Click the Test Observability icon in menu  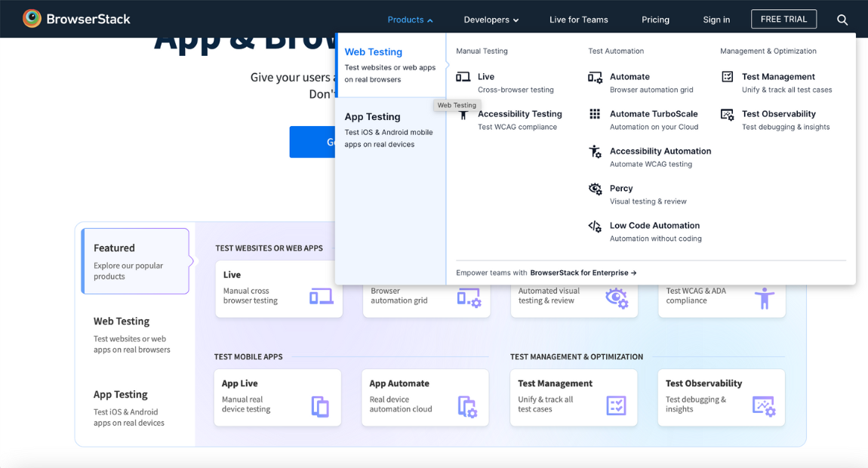728,114
